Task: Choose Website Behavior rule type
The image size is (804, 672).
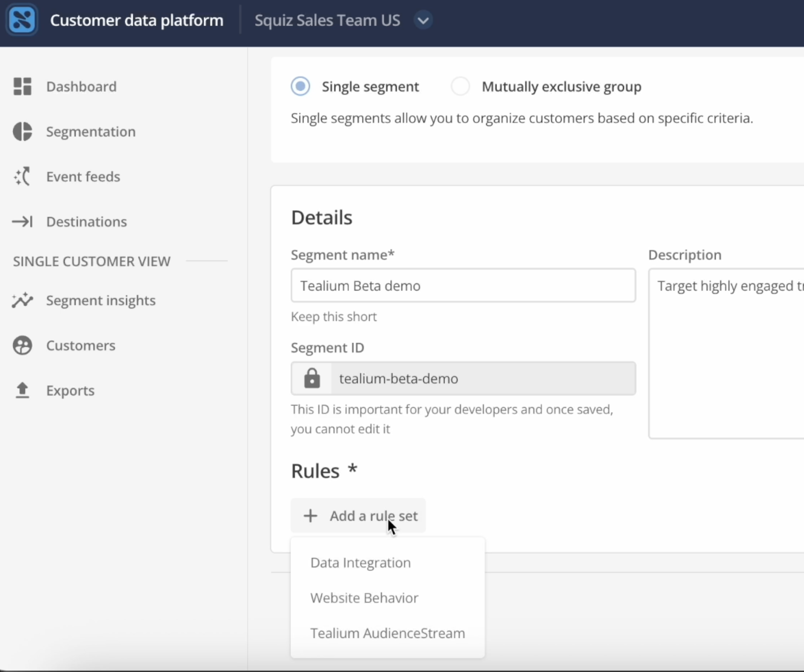Action: tap(364, 597)
